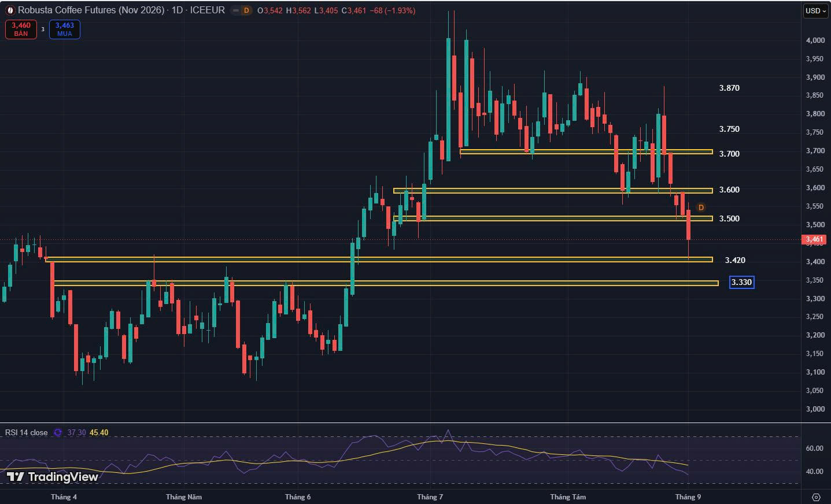Select the RSI 14 close indicator legend
The image size is (831, 504).
coord(27,432)
